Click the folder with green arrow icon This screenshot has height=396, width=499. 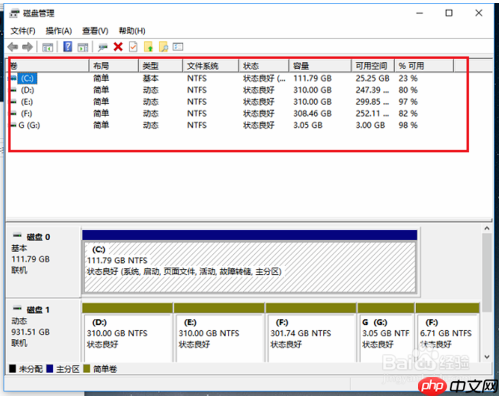[148, 47]
